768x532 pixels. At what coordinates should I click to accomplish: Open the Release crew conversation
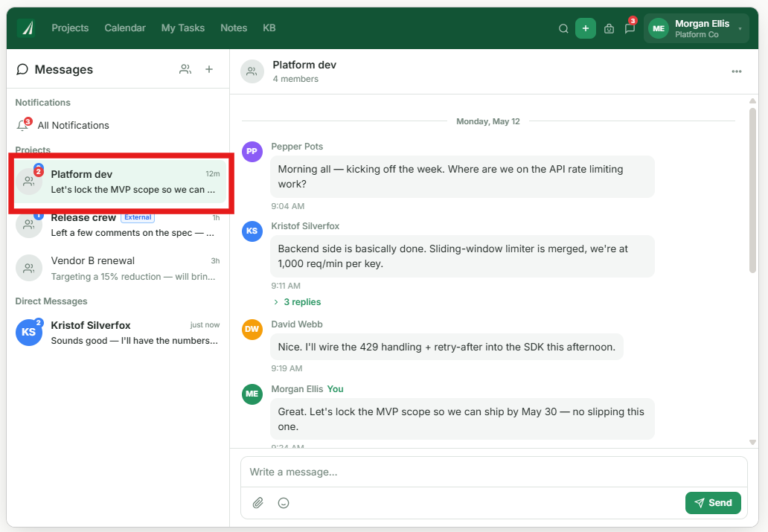tap(120, 225)
